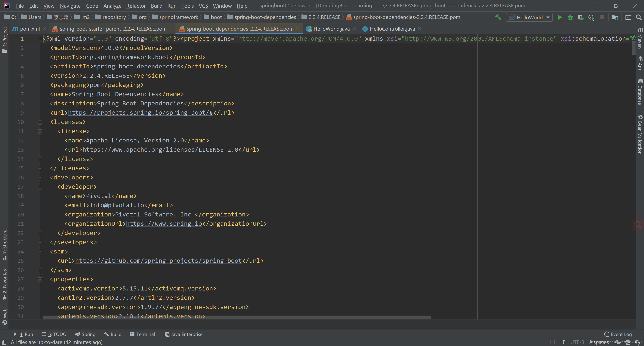
Task: Run HelloWorld with the green play icon
Action: 560,17
